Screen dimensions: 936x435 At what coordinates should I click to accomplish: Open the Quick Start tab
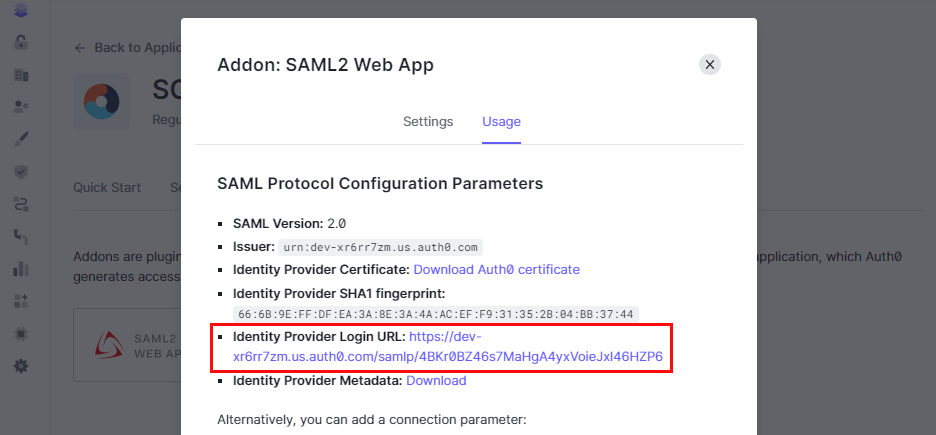click(107, 187)
